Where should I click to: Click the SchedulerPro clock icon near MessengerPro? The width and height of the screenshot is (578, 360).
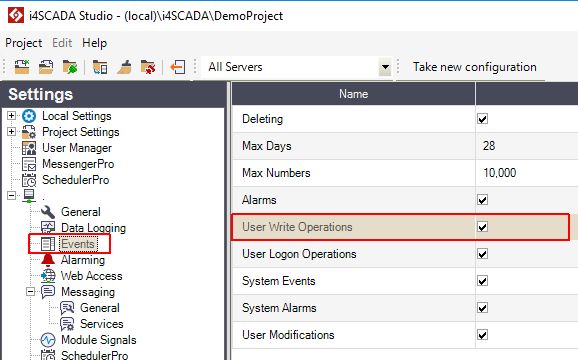point(29,180)
